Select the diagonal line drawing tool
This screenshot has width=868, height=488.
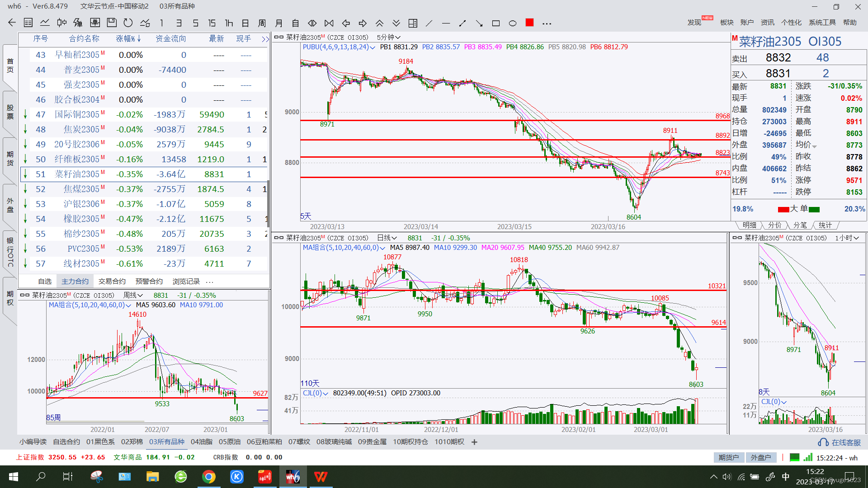tap(429, 23)
